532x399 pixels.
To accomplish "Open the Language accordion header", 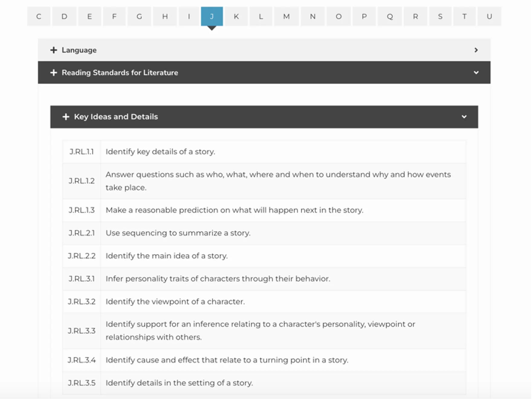I will (x=264, y=50).
